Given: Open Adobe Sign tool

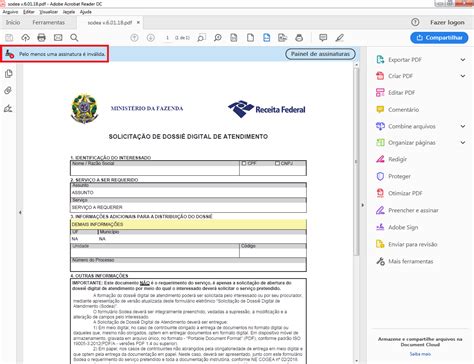Looking at the screenshot, I should pos(397,227).
